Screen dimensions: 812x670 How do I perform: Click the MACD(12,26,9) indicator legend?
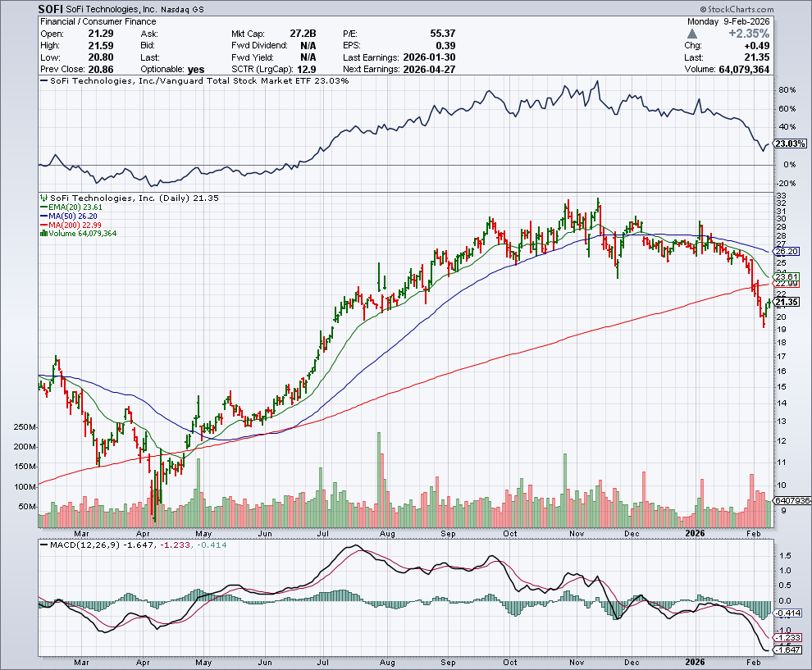[133, 545]
